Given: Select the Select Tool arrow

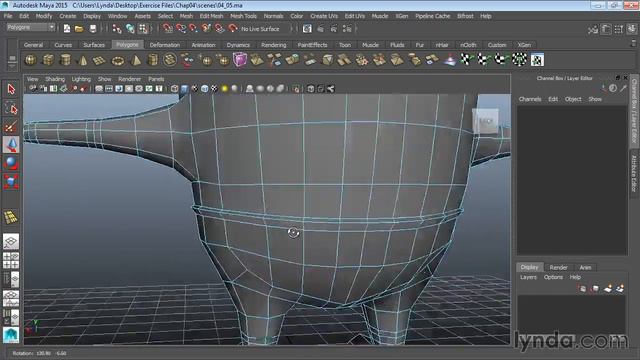Looking at the screenshot, I should click(11, 89).
